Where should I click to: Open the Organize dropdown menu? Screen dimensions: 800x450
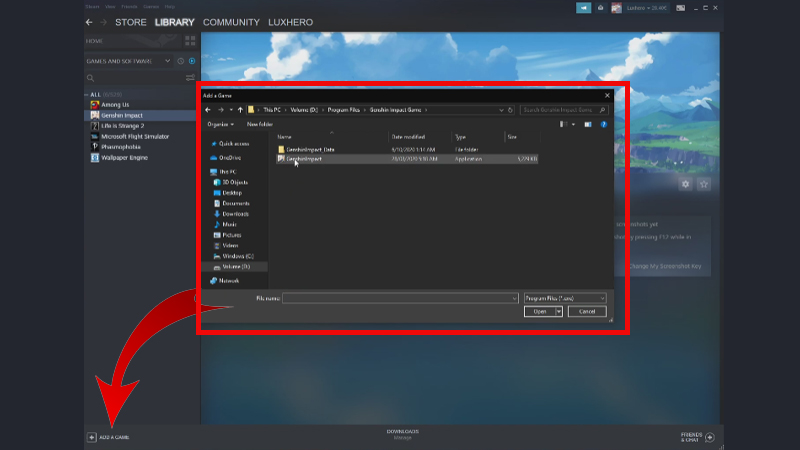220,124
